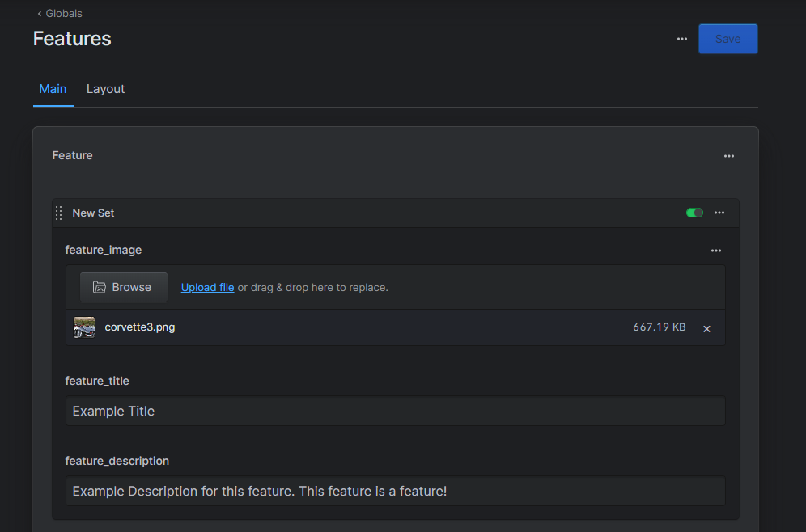Screen dimensions: 806x532
Task: Open the page options menu beside Save
Action: coord(682,39)
